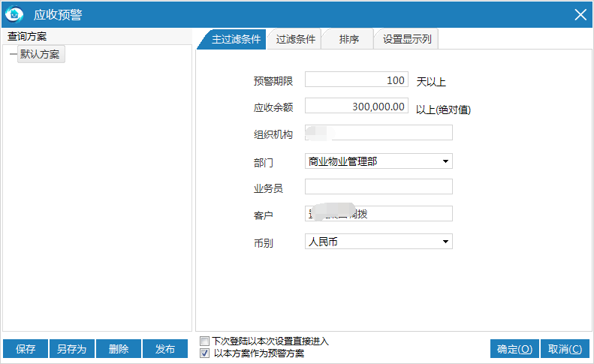Open the 部门 dropdown list

445,161
